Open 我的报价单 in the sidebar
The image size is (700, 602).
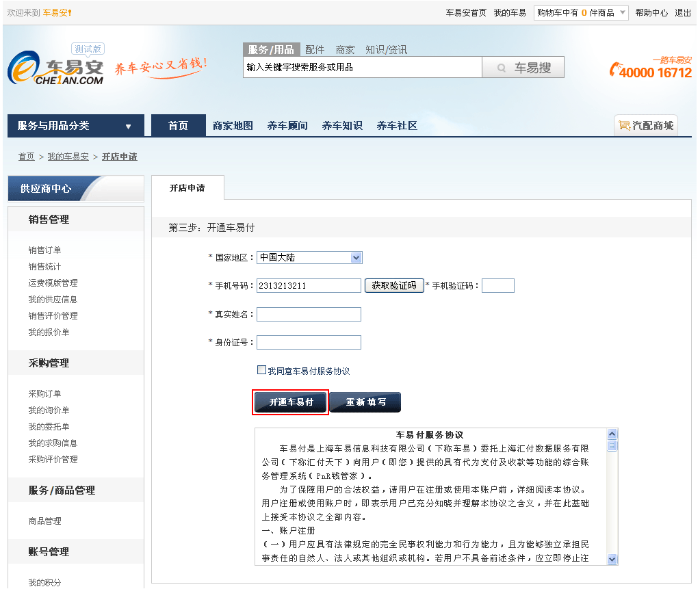click(49, 332)
